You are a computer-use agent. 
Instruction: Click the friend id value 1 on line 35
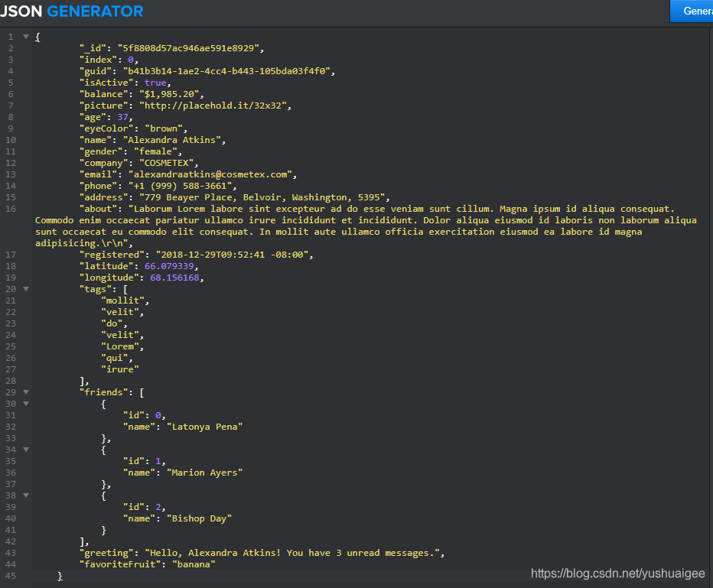coord(158,461)
